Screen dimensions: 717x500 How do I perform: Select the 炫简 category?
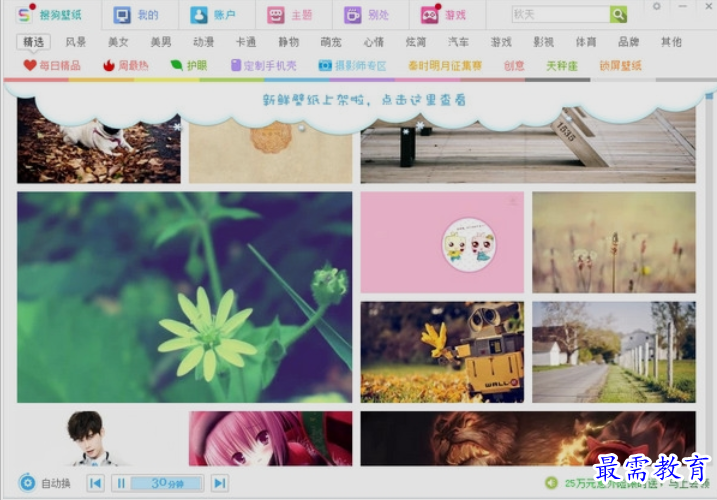coord(416,42)
